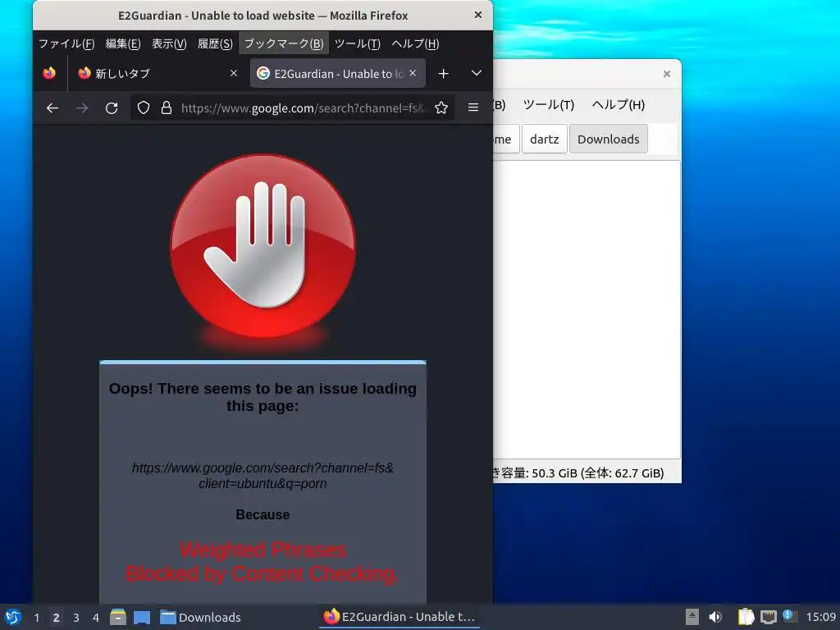Activate the E2Guardian Firefox taskbar entry
840x630 pixels.
click(399, 617)
